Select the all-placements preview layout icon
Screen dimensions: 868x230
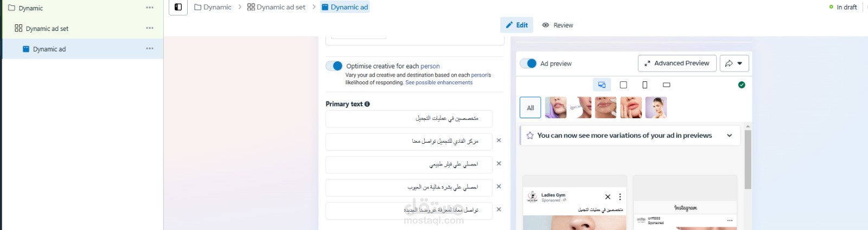point(602,85)
